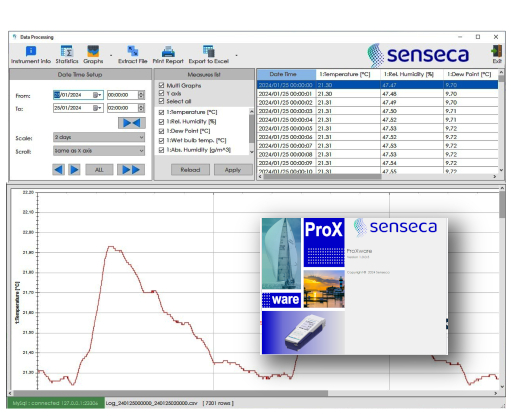Image resolution: width=511 pixels, height=416 pixels.
Task: Step forward with single right arrow
Action: click(74, 170)
